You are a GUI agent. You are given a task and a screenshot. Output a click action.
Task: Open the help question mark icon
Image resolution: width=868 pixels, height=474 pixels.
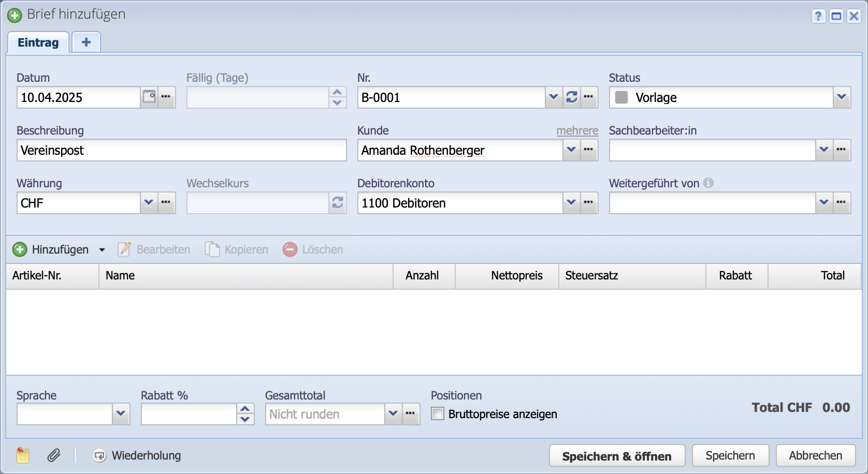[818, 16]
